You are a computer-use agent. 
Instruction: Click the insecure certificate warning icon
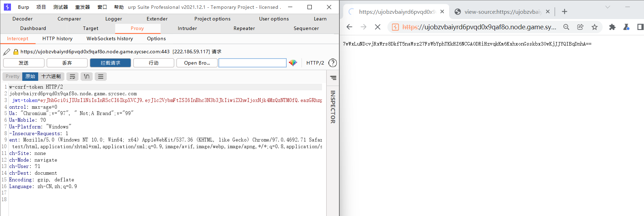(396, 27)
